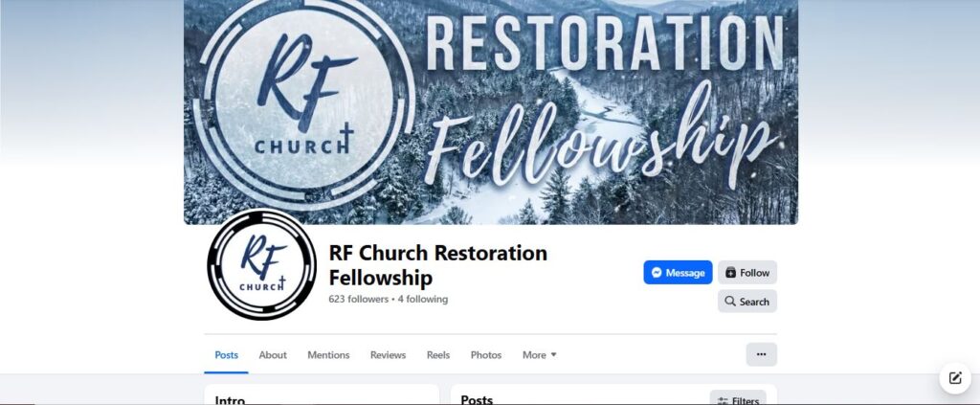Screen dimensions: 980x405
Task: Select the Posts tab
Action: [x=226, y=355]
